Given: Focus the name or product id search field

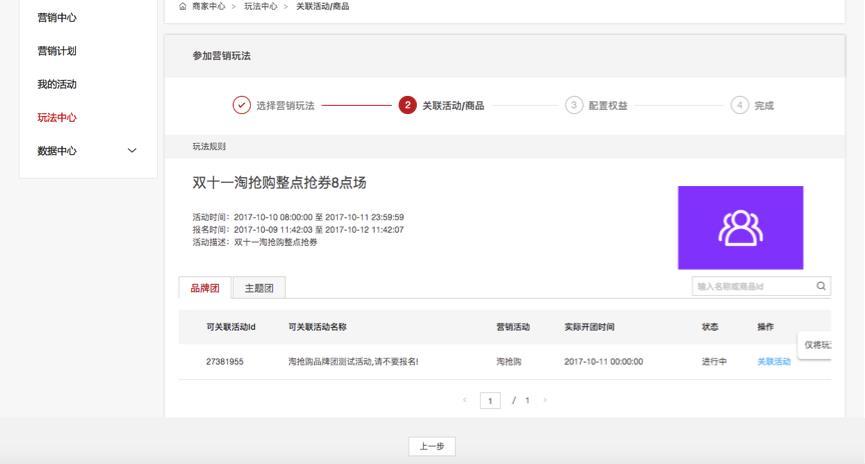Looking at the screenshot, I should (761, 286).
